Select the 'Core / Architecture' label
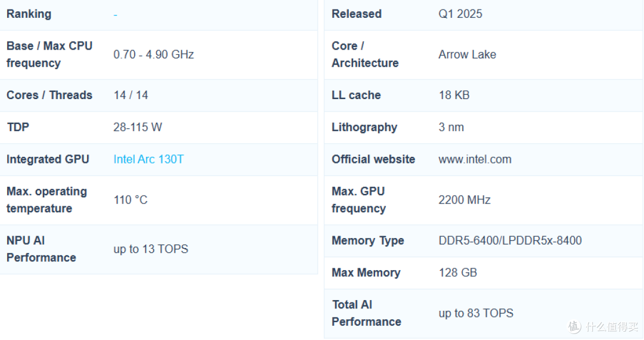Screen dimensions: 644x340 click(365, 54)
